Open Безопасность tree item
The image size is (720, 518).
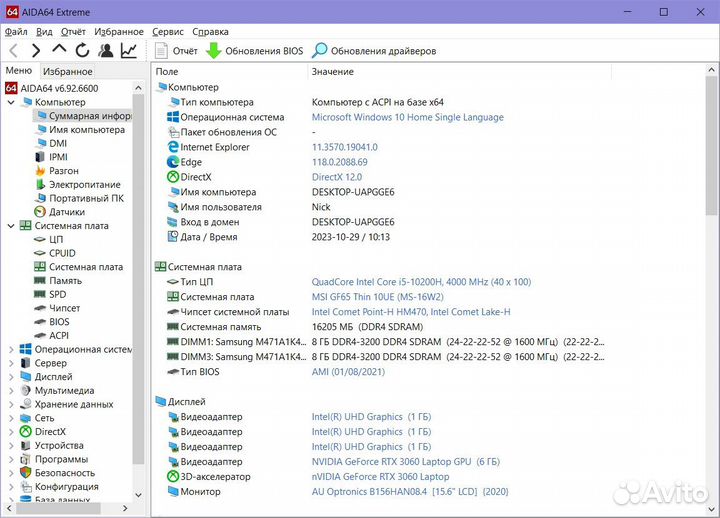click(x=57, y=473)
